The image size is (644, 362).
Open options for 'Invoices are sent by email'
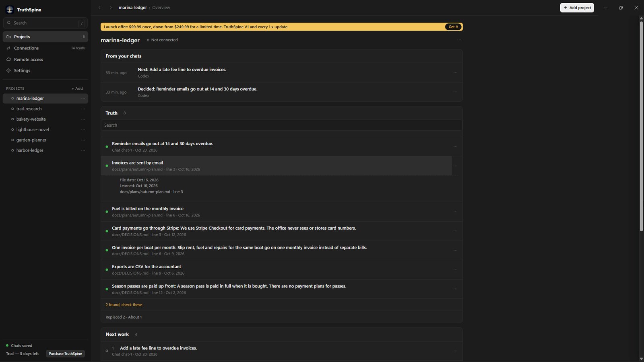(x=455, y=166)
